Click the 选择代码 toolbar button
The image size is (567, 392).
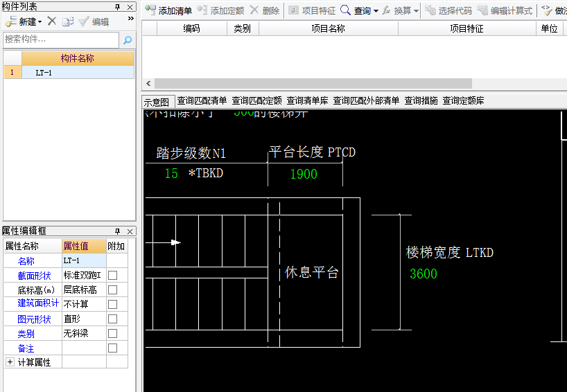click(448, 10)
